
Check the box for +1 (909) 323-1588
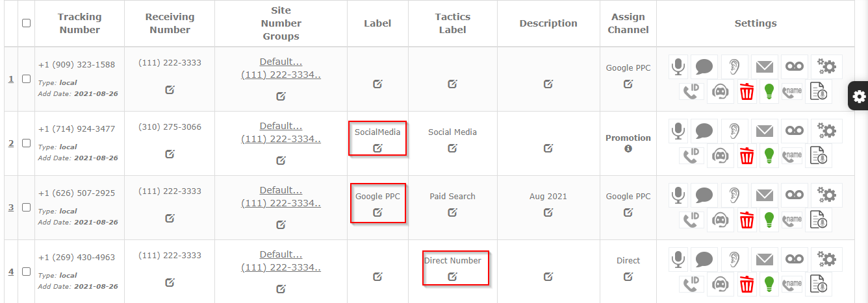click(x=26, y=79)
